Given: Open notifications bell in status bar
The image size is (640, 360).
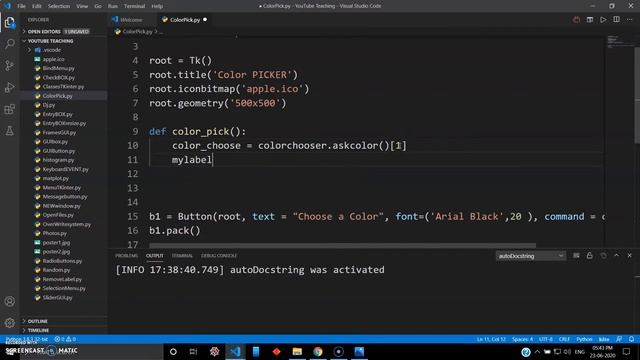Looking at the screenshot, I should (631, 339).
